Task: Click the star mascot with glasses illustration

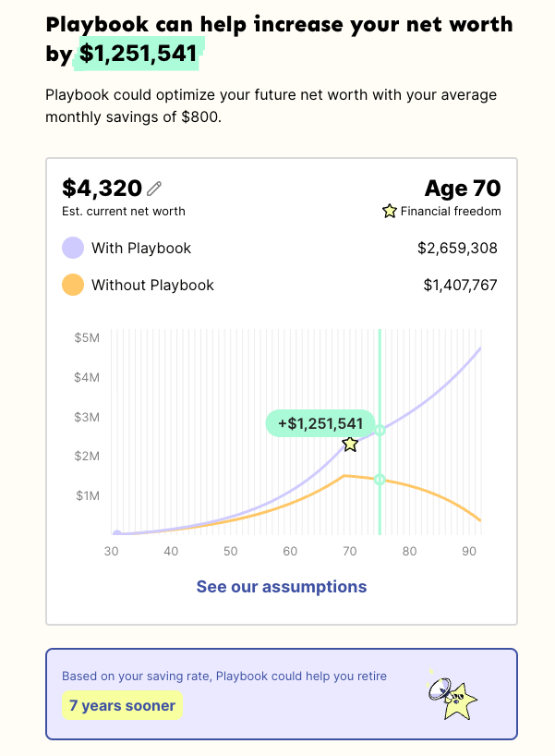Action: [x=452, y=696]
